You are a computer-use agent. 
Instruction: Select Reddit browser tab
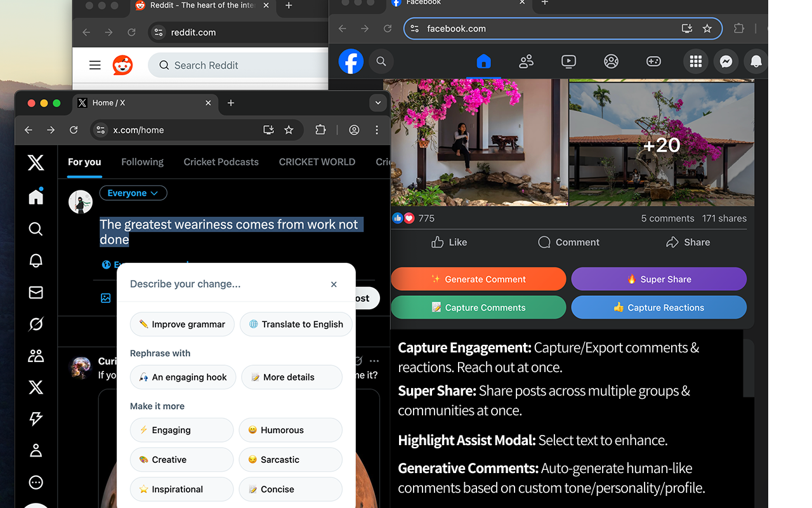coord(203,6)
